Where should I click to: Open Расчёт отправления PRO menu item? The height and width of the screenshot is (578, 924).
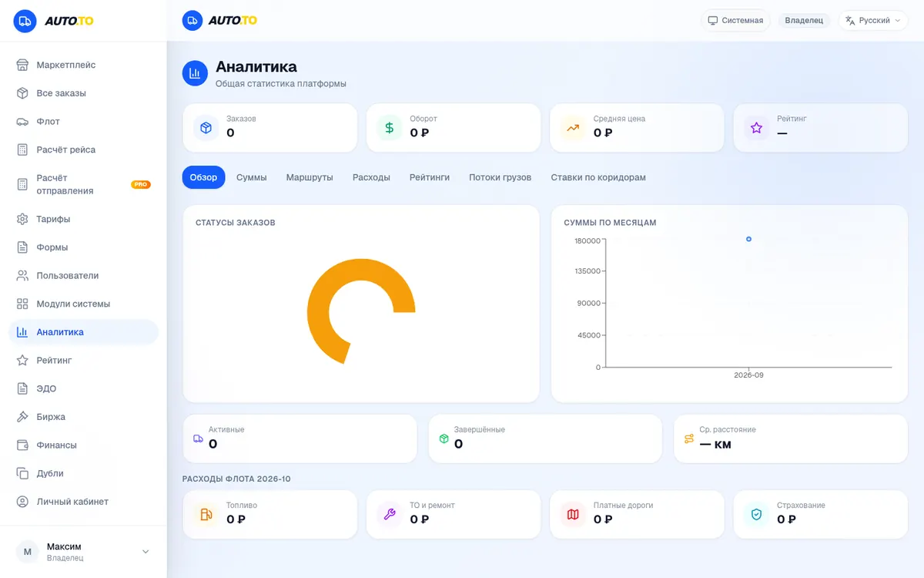click(83, 184)
